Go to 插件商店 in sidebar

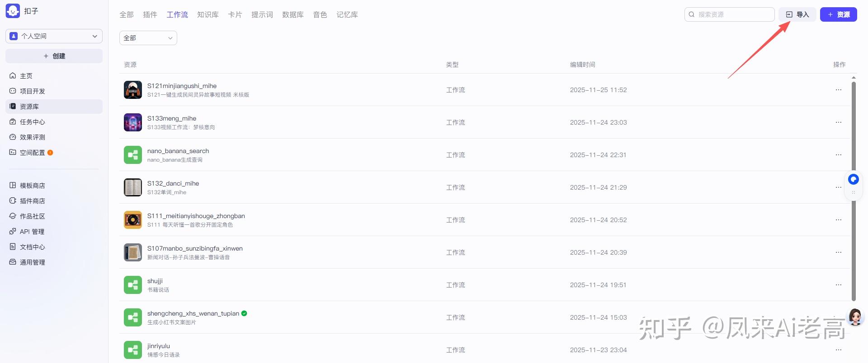pos(32,201)
